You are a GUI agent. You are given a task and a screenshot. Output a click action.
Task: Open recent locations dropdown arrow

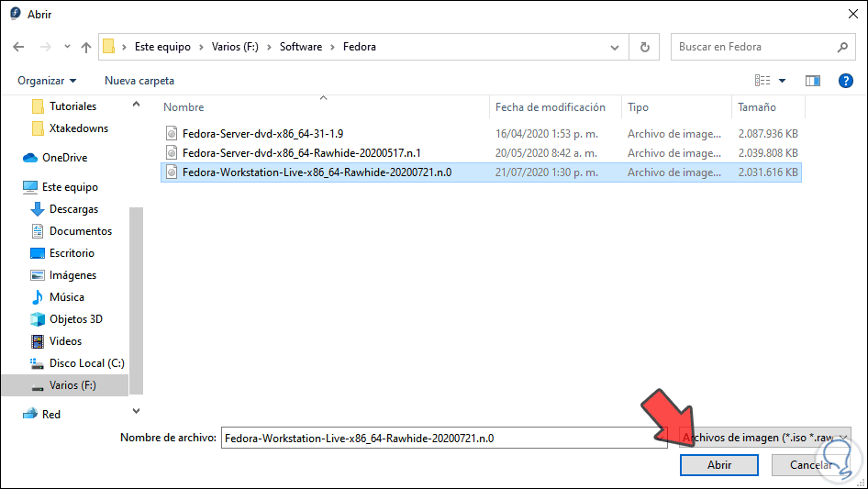pos(67,47)
